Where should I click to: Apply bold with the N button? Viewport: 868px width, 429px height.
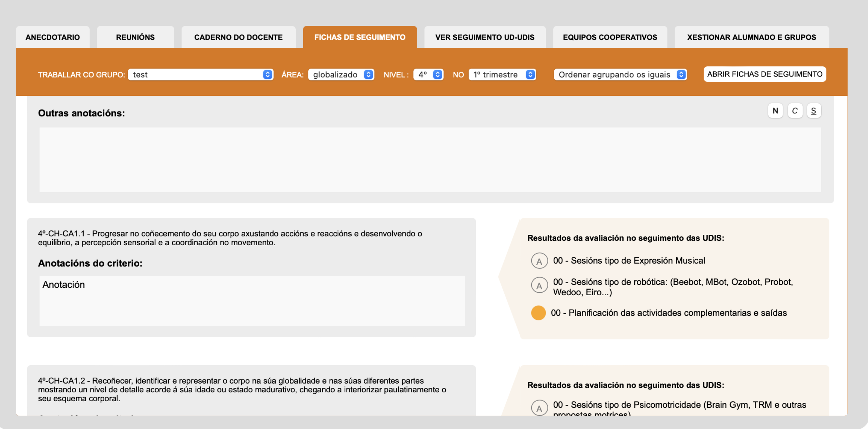[x=775, y=111]
